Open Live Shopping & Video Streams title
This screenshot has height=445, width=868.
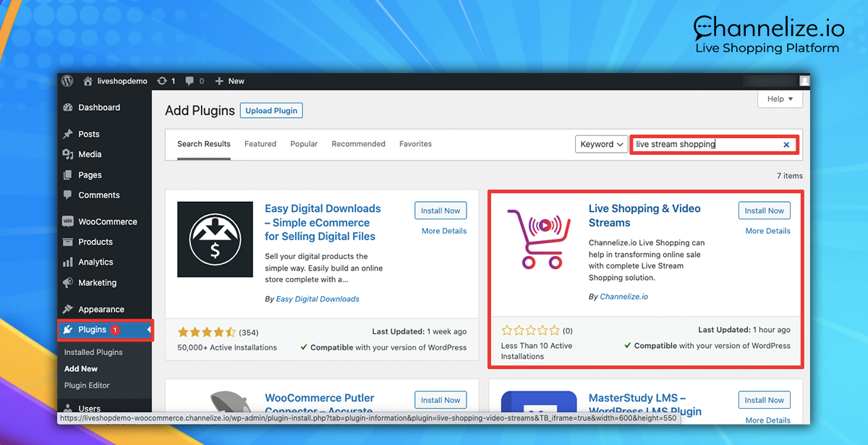[x=644, y=216]
